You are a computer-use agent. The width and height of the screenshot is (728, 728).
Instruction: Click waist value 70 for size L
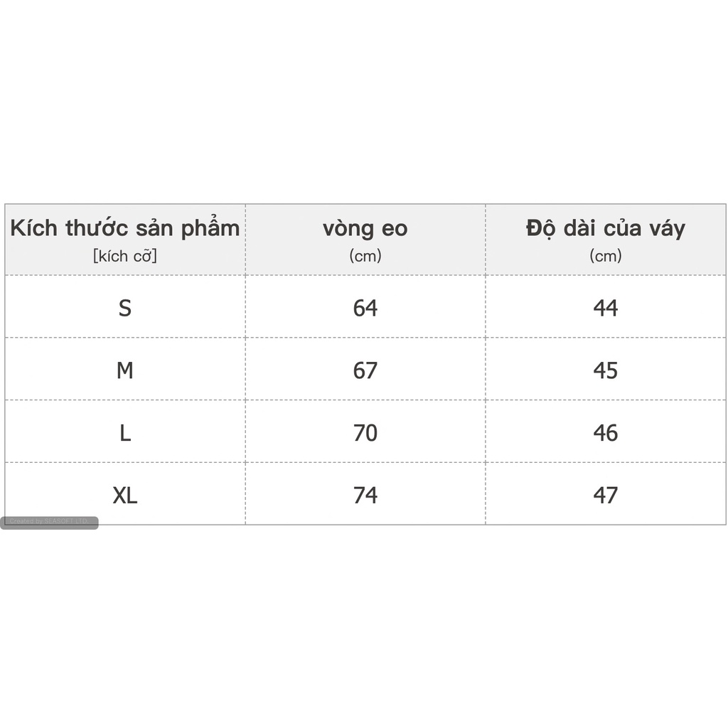pyautogui.click(x=365, y=433)
